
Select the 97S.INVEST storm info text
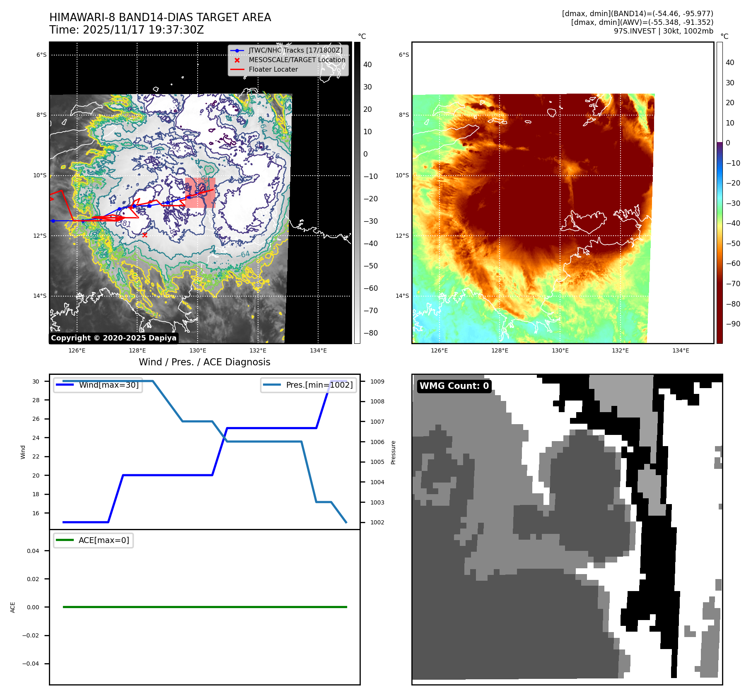click(x=663, y=31)
